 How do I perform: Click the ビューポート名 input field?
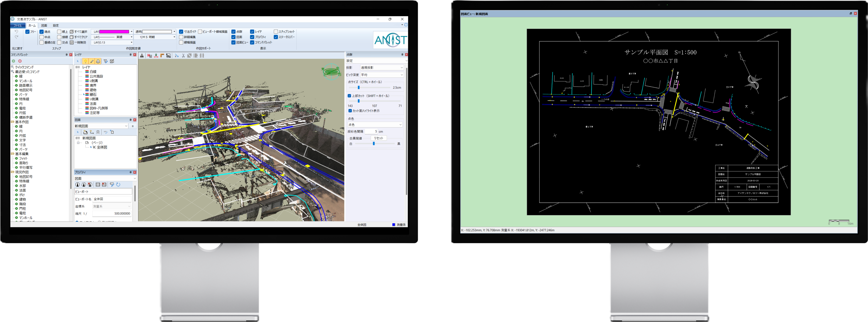(x=112, y=199)
